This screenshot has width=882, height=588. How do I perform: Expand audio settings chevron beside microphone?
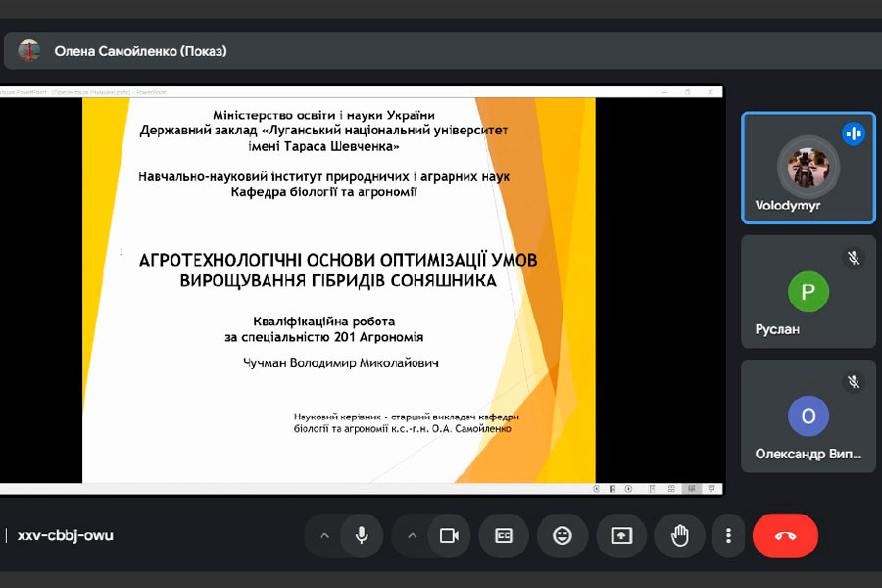pyautogui.click(x=324, y=535)
